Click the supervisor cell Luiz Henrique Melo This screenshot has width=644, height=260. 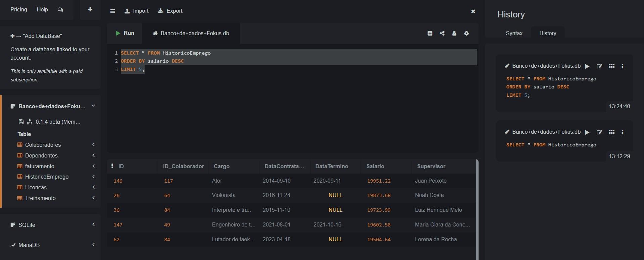click(x=438, y=210)
